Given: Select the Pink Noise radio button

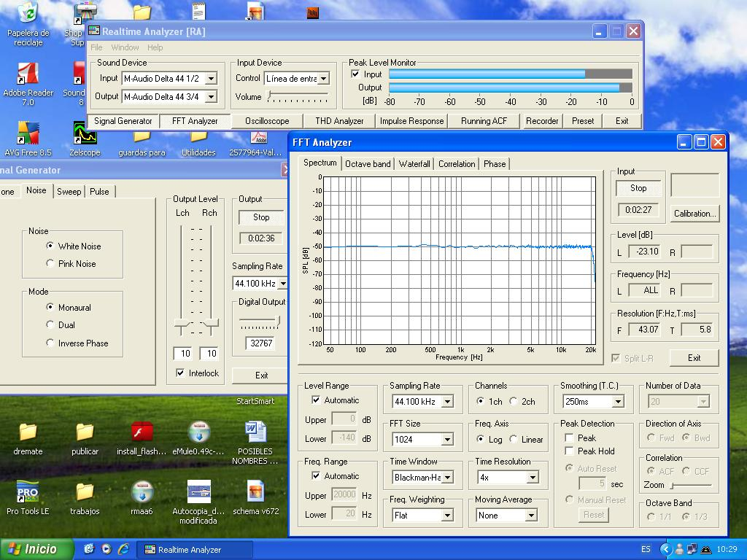Looking at the screenshot, I should (50, 263).
